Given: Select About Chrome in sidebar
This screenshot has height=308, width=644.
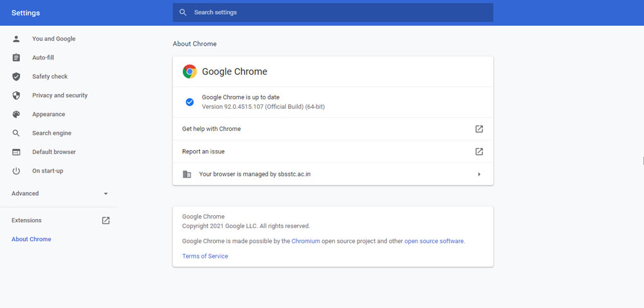Looking at the screenshot, I should [x=31, y=240].
